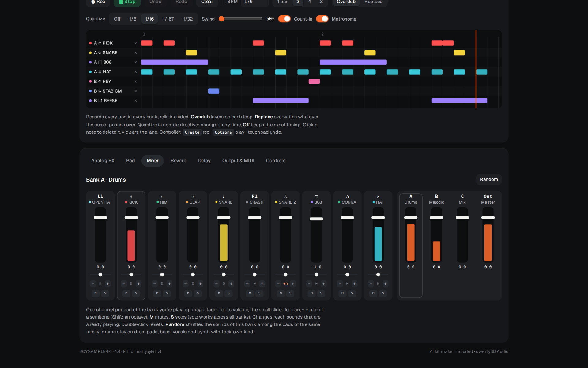The image size is (588, 368).
Task: Mute the 808 channel
Action: [311, 293]
